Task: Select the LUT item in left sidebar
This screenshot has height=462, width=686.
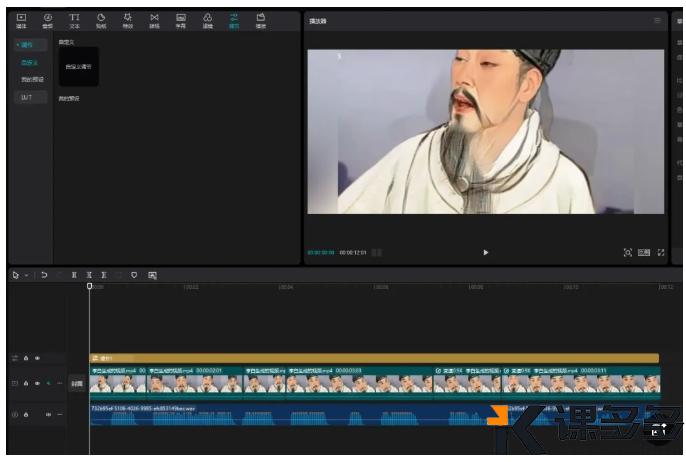Action: click(28, 97)
